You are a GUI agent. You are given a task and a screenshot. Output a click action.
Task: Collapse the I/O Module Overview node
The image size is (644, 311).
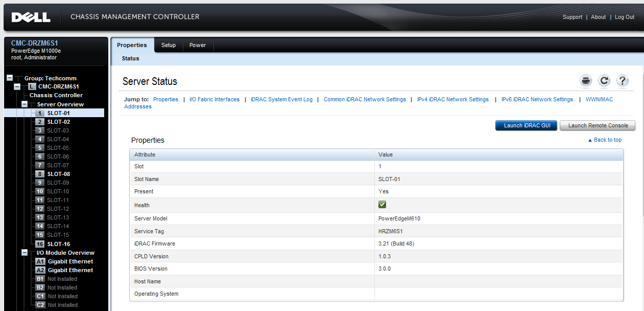coord(24,252)
